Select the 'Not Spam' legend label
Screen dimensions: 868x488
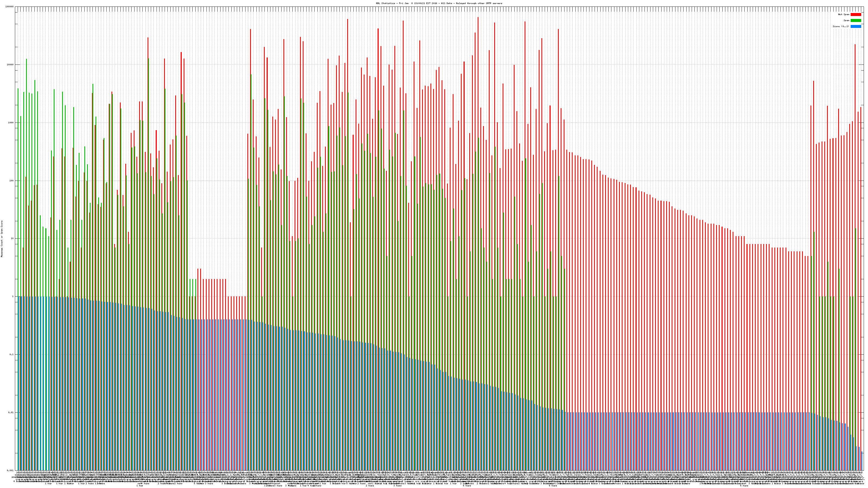click(x=844, y=14)
